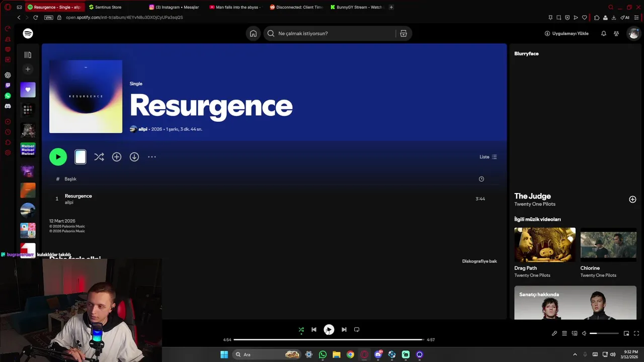This screenshot has height=362, width=644.
Task: Open Drag Path music video thumbnail
Action: pos(545,245)
